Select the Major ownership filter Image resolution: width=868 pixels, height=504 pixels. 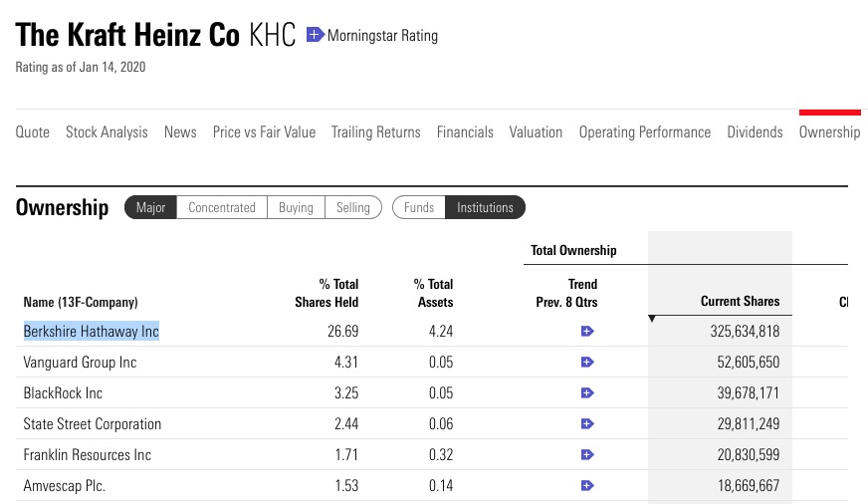point(150,207)
